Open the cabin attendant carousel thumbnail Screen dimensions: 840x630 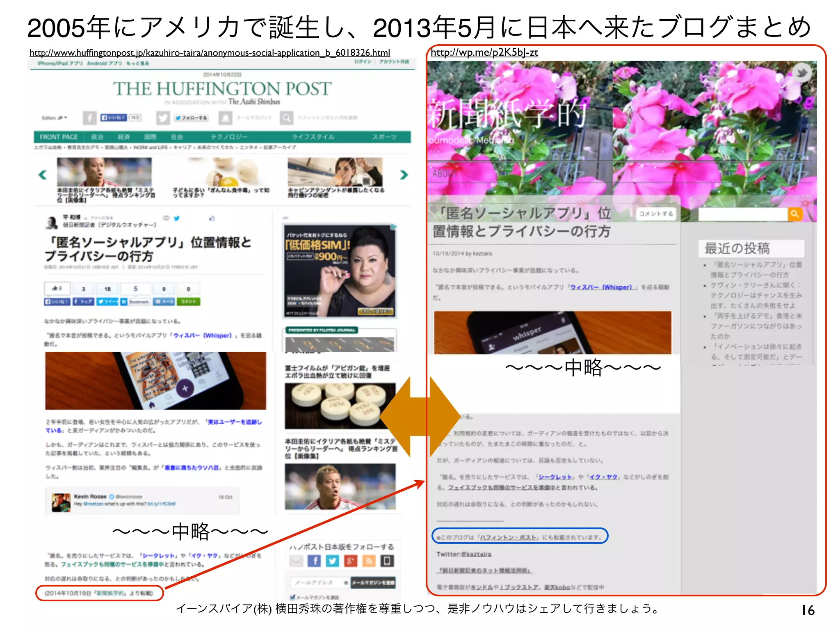[x=335, y=172]
